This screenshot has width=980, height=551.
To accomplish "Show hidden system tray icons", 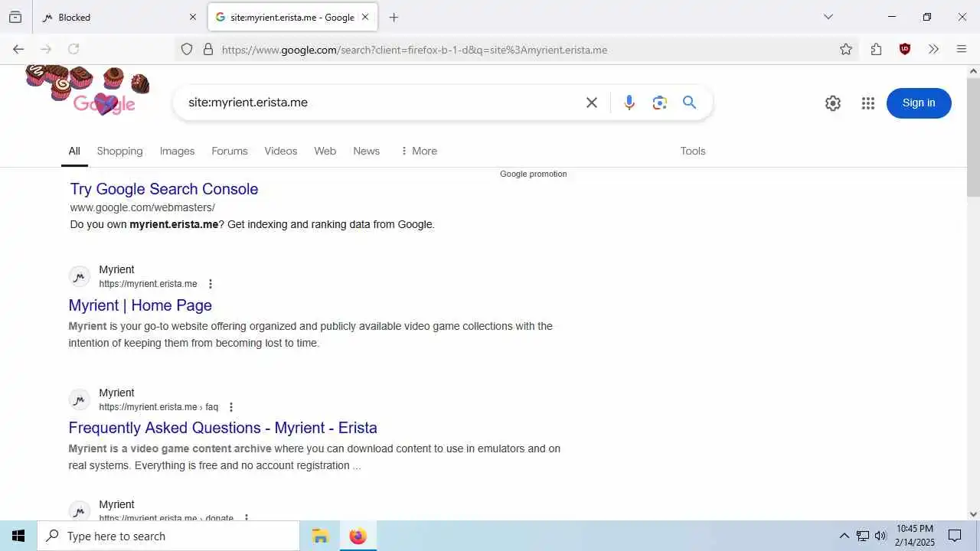I will tap(844, 536).
